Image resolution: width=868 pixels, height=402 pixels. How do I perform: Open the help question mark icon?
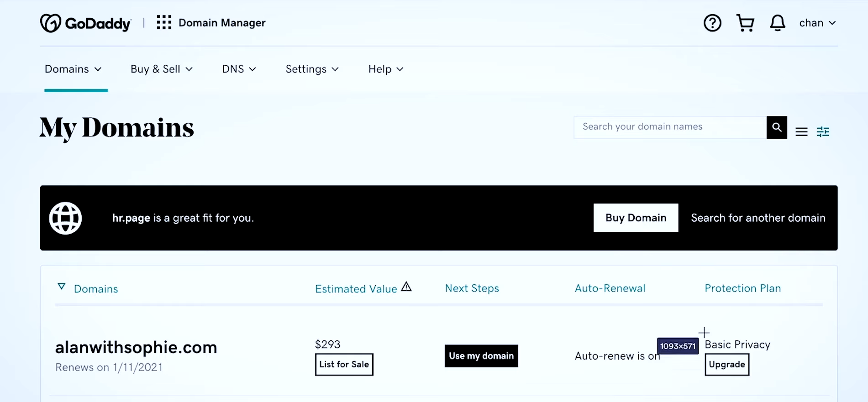(712, 23)
